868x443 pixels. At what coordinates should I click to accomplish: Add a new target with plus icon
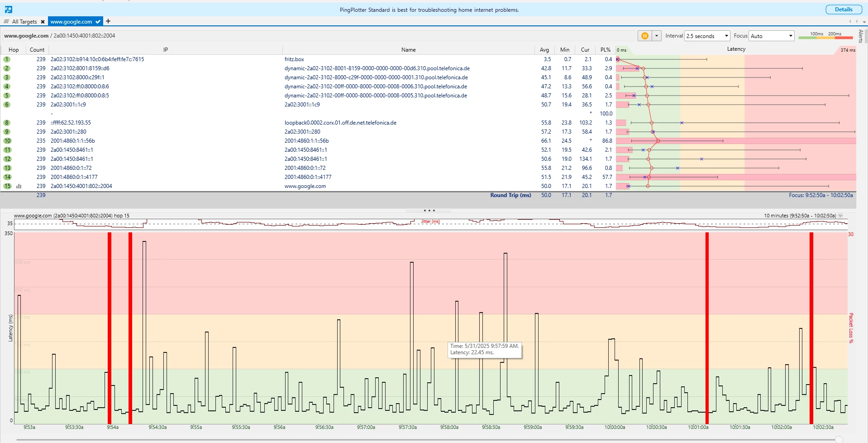click(108, 21)
